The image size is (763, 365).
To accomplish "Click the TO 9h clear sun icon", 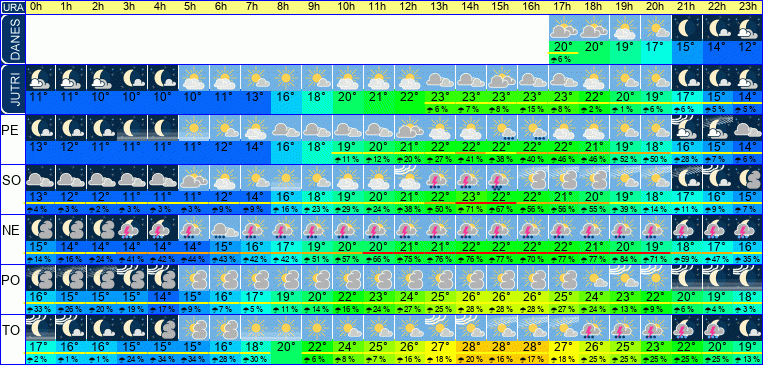I will pos(317,328).
